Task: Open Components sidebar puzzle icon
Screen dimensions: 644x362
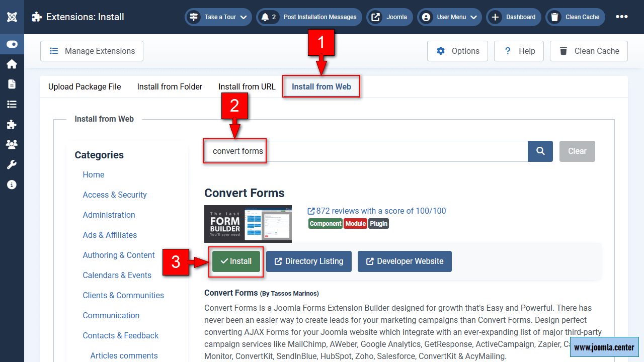Action: coord(12,124)
